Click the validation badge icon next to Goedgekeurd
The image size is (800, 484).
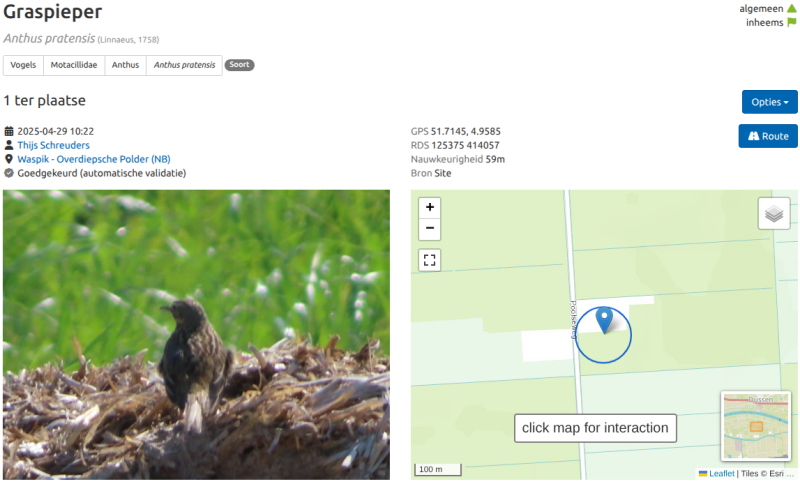[x=9, y=173]
